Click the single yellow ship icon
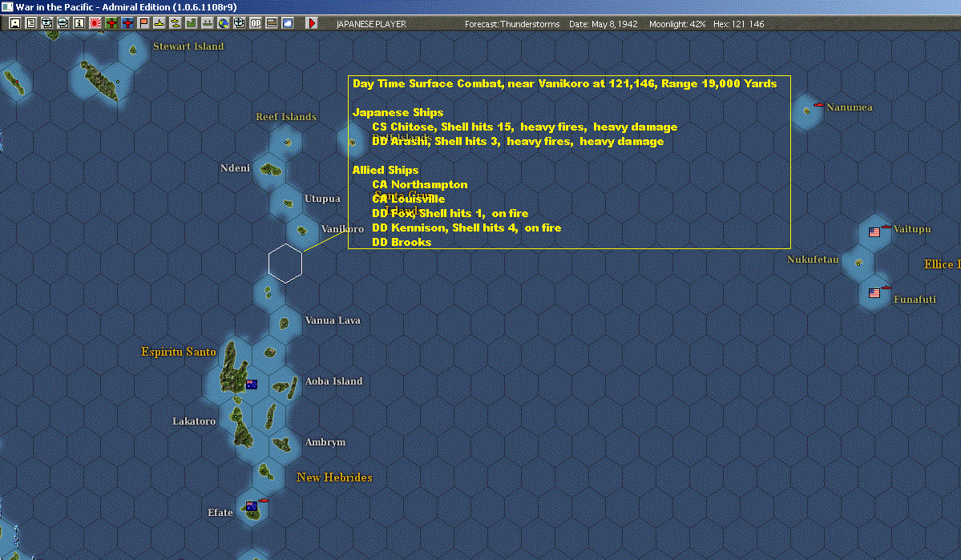This screenshot has width=961, height=560. pos(159,23)
